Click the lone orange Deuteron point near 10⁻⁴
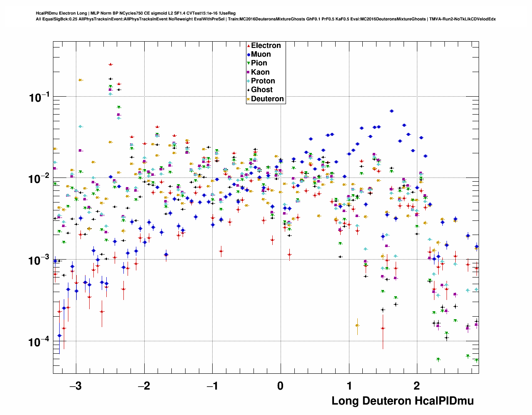 pos(357,325)
